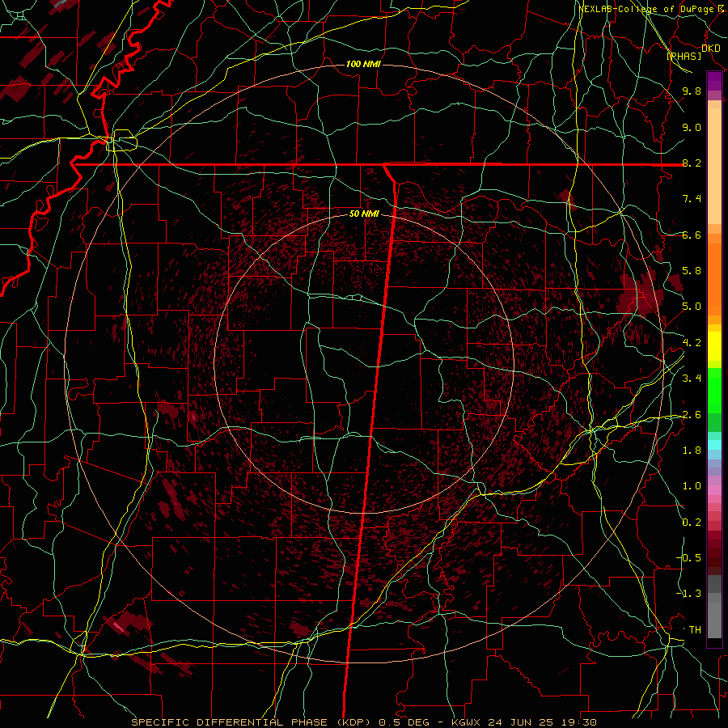Click the 2.6 value on the color scale
Screen dimensions: 728x728
point(692,414)
